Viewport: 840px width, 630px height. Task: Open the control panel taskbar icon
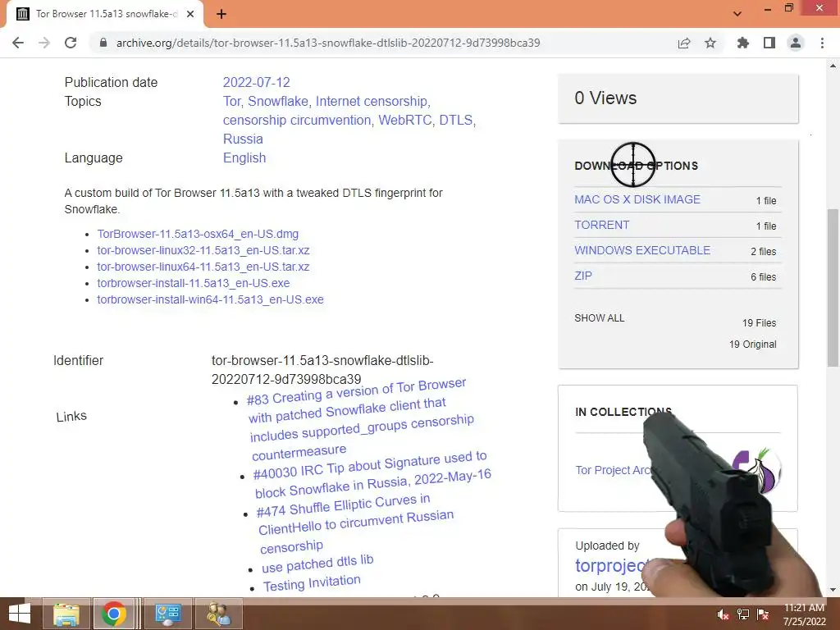pos(168,614)
